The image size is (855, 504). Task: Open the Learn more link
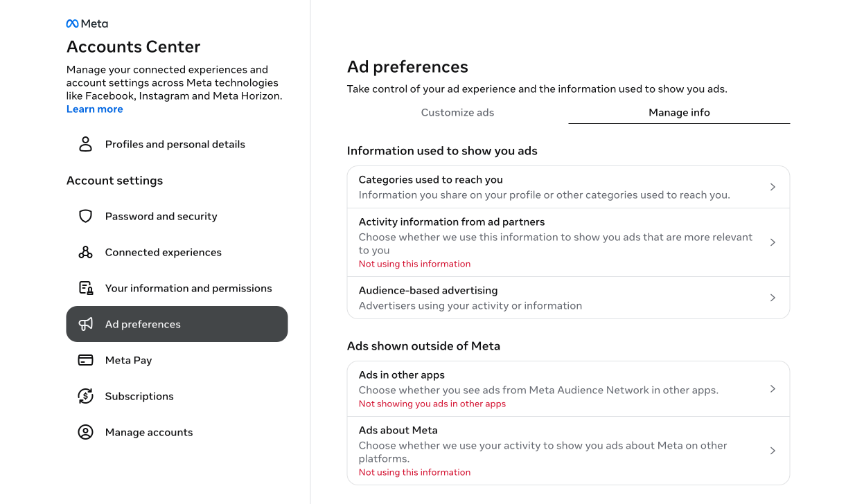(94, 108)
